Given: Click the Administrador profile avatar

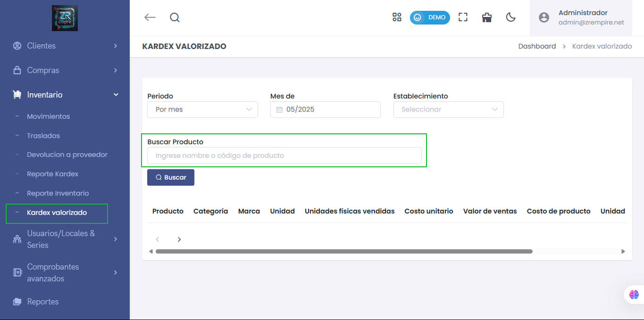Looking at the screenshot, I should tap(544, 17).
